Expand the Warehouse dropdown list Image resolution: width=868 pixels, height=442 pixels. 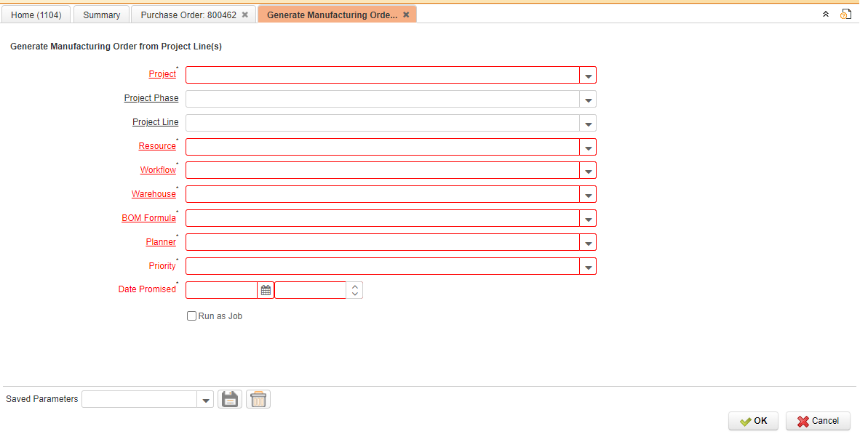point(588,195)
